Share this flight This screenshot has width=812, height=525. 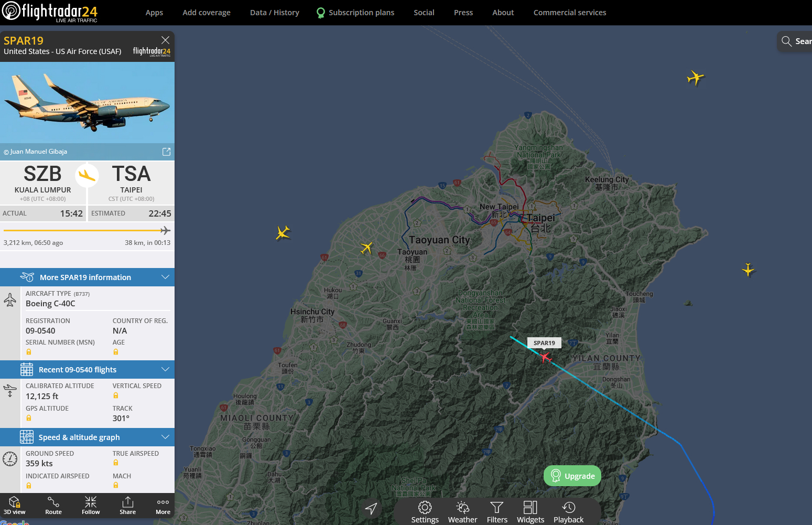(x=127, y=506)
